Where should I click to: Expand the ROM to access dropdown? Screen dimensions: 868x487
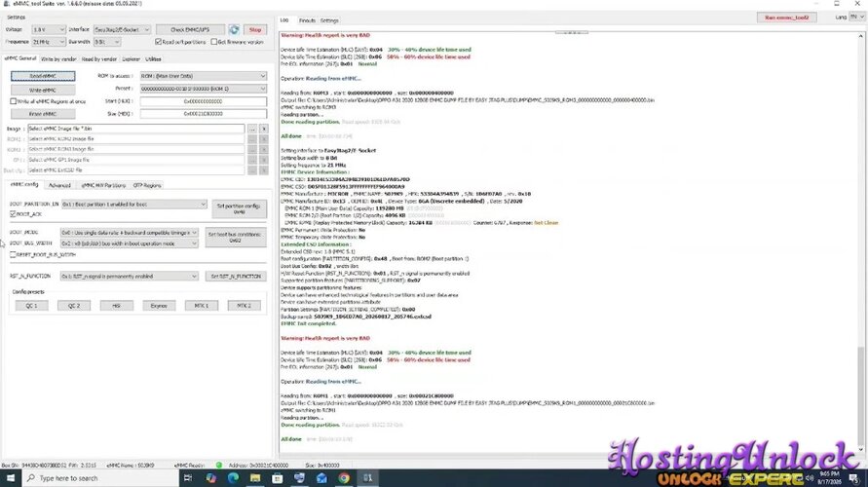(x=204, y=76)
